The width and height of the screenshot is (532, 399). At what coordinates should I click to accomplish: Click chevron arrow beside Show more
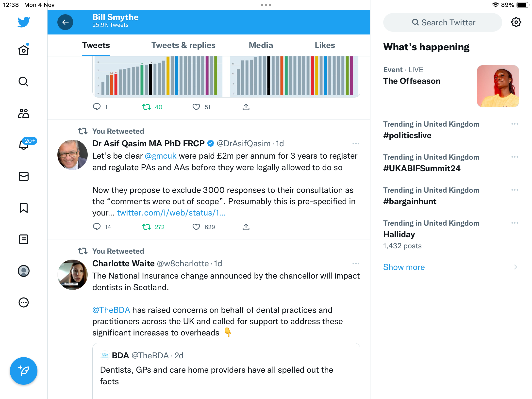point(515,267)
